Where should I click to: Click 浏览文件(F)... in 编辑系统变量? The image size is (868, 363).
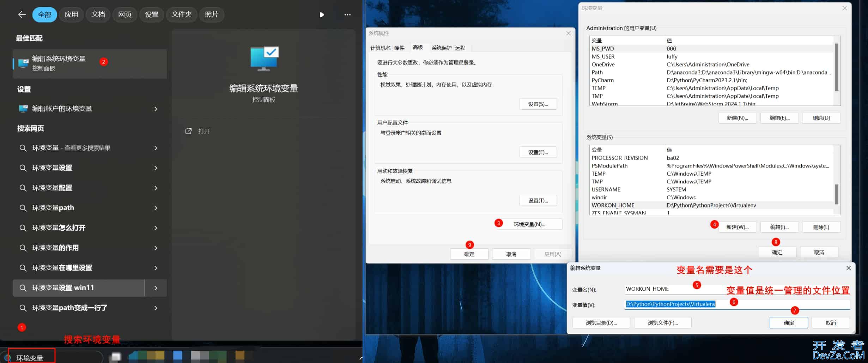tap(662, 323)
